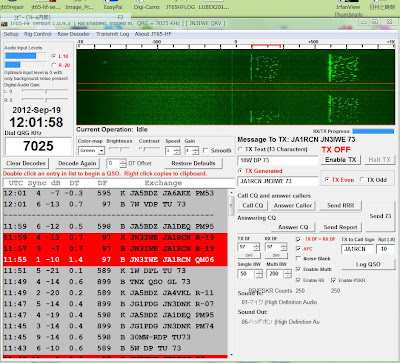Toggle the Smooth checkbox
The image size is (400, 363).
pyautogui.click(x=206, y=150)
